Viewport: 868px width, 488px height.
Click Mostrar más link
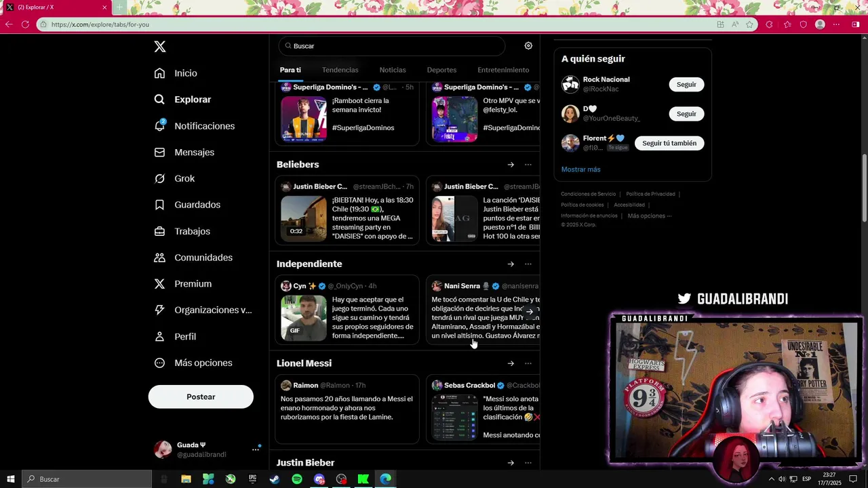pos(580,169)
